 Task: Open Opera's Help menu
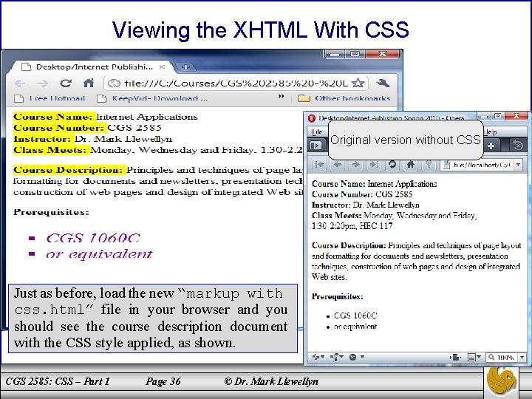point(491,132)
